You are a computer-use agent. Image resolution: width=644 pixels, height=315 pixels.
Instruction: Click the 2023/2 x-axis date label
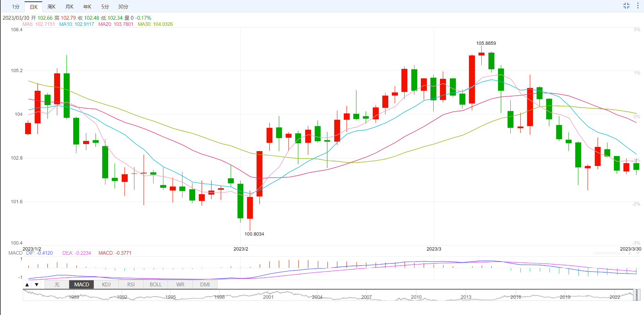coord(241,249)
